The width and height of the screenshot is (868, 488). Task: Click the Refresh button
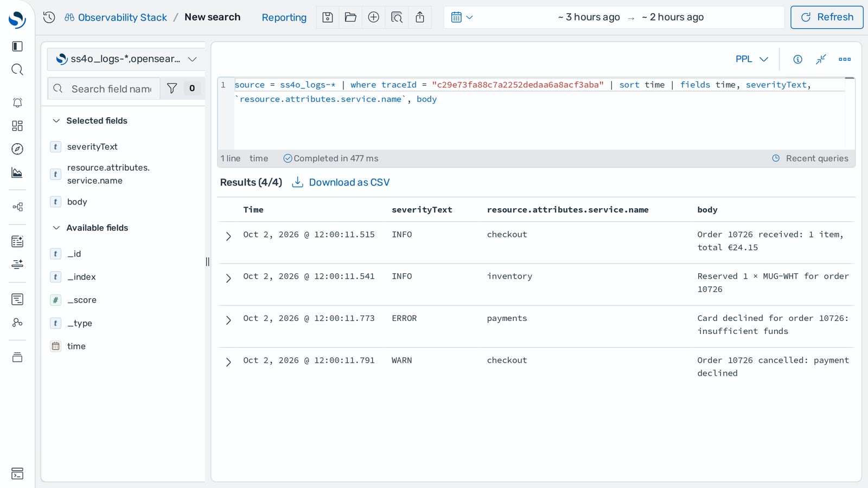[x=827, y=17]
